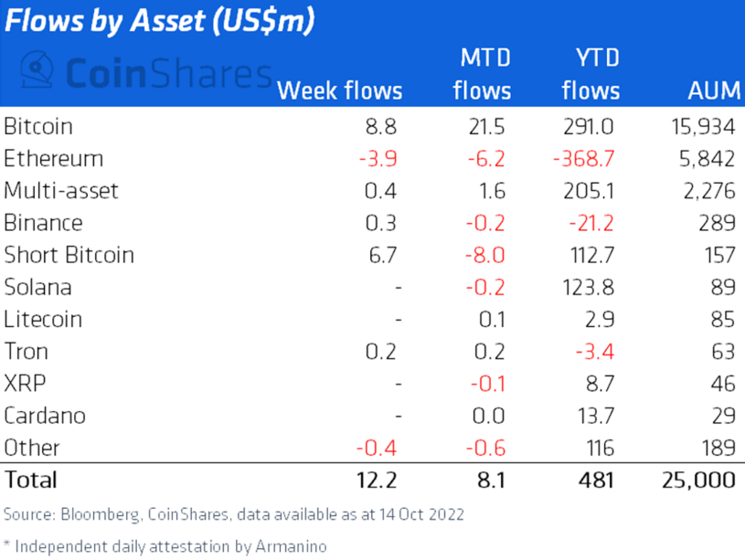Click the Flows by Asset title
The image size is (745, 560).
pyautogui.click(x=161, y=22)
